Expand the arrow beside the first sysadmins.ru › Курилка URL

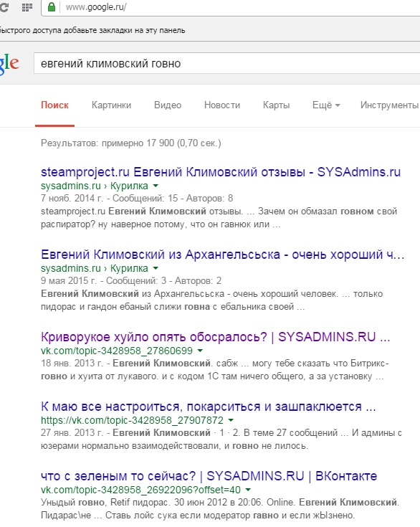pos(156,186)
